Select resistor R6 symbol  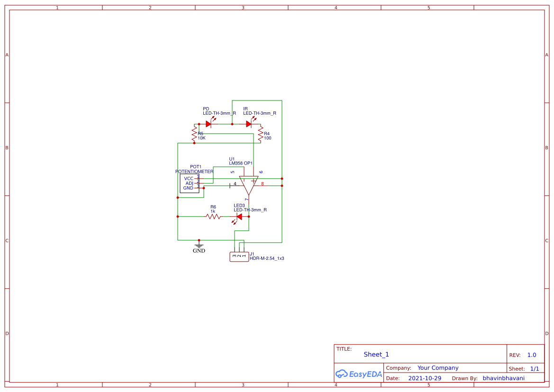coord(212,217)
